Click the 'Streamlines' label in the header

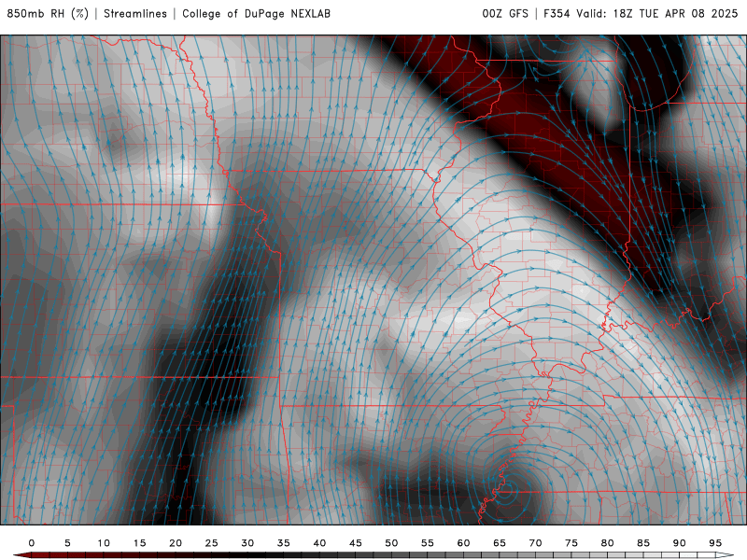[x=135, y=14]
